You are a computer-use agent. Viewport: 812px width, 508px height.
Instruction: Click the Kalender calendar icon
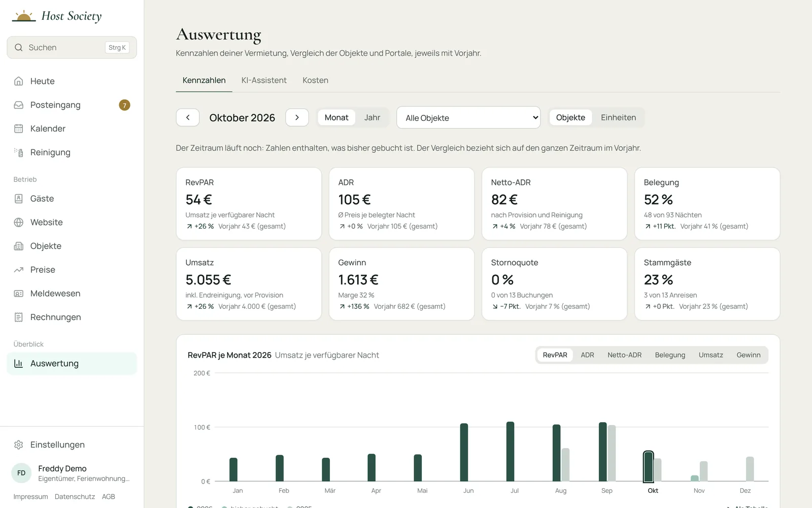pos(19,129)
